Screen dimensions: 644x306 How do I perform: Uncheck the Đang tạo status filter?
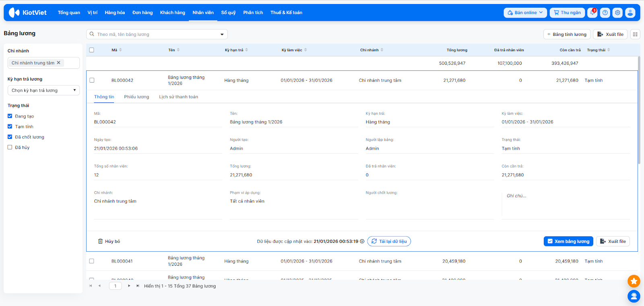tap(10, 116)
